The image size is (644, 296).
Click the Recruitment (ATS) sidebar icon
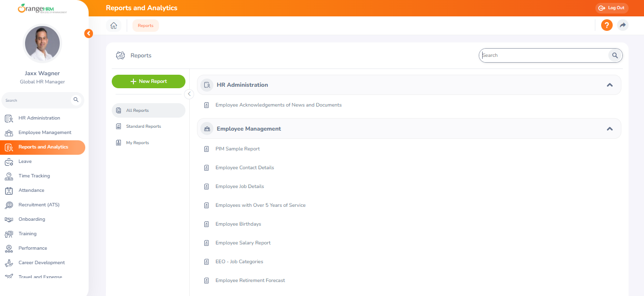[x=9, y=205]
